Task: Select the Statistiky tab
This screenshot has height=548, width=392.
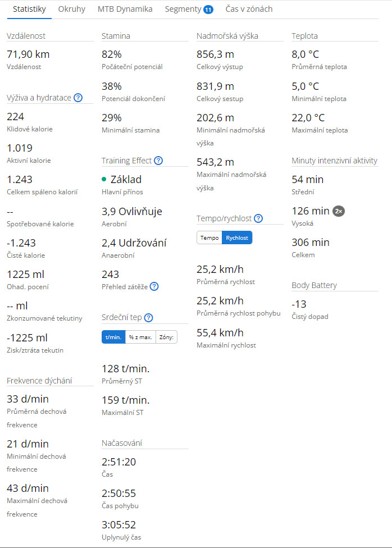Action: pyautogui.click(x=30, y=10)
